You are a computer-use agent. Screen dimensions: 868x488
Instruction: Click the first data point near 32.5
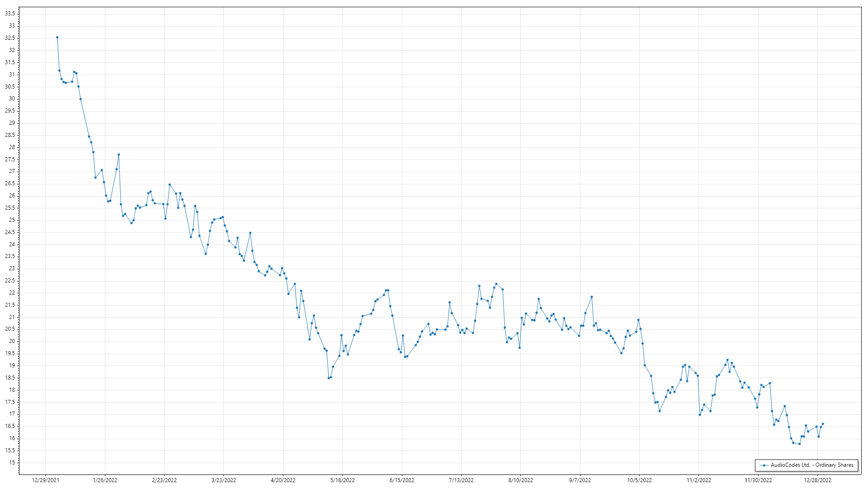(57, 38)
